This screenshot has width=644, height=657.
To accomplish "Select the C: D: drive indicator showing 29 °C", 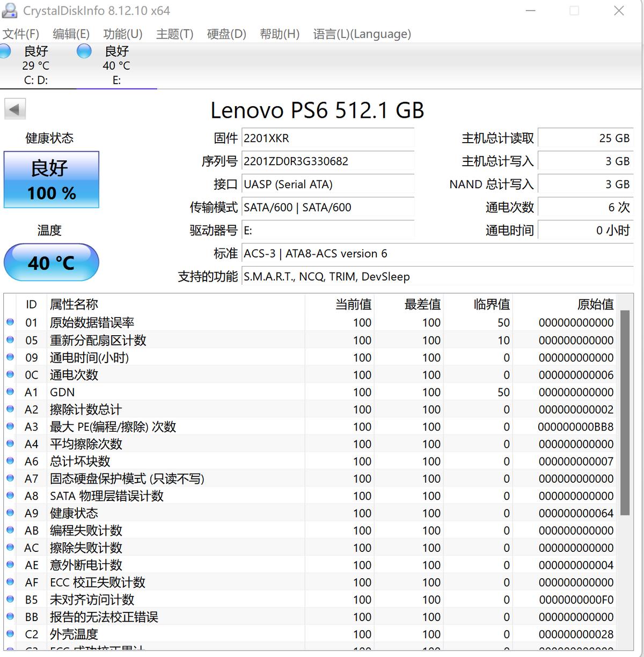I will click(x=35, y=64).
